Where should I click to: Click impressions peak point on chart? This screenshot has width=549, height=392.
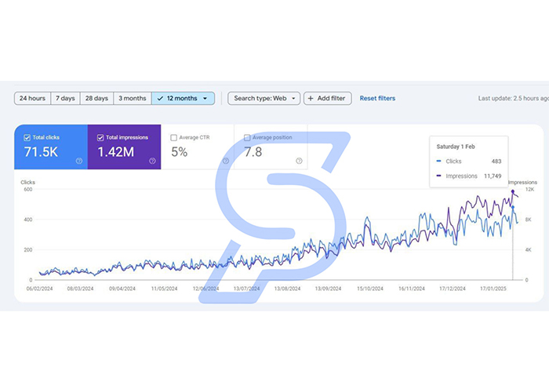(513, 191)
